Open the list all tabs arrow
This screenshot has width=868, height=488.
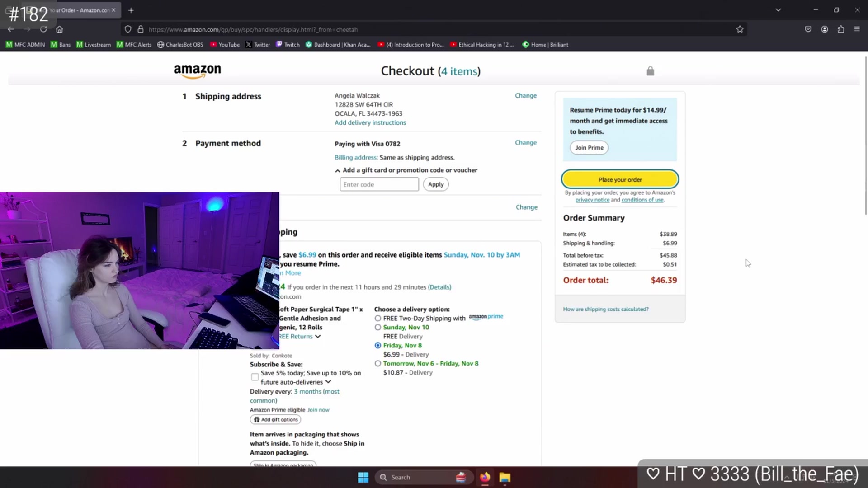[778, 10]
